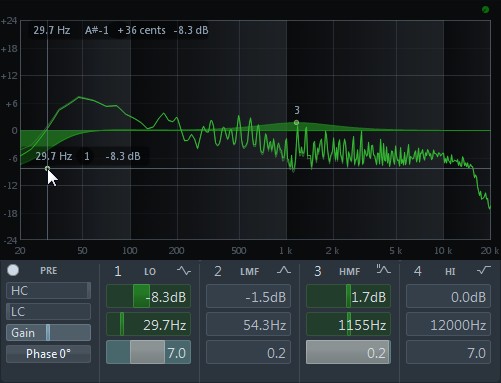501x383 pixels.
Task: Click the HI band label
Action: point(450,272)
